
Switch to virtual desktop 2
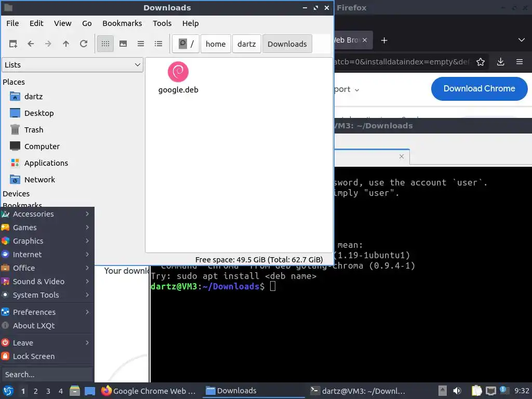[36, 391]
